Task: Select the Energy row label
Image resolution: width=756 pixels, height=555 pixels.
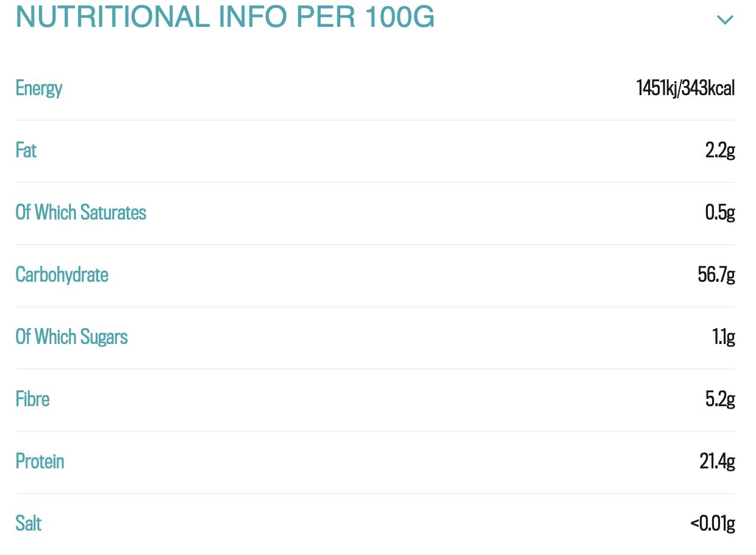Action: [x=39, y=88]
